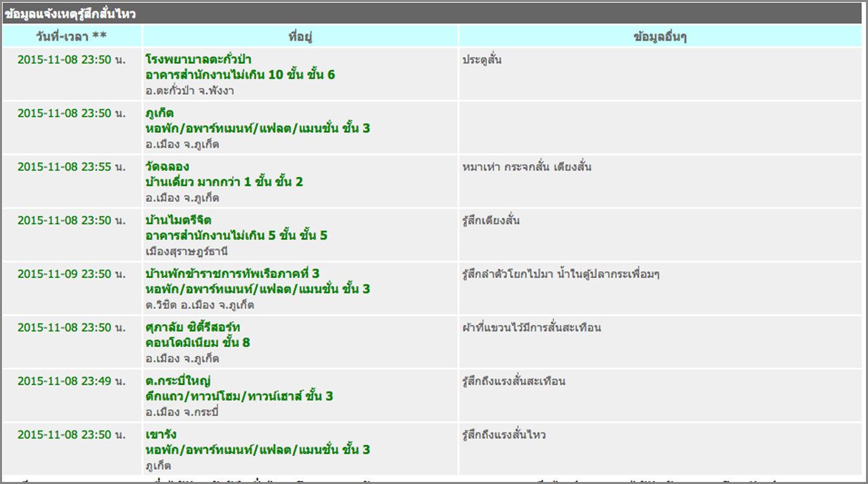Click the วันที่-เวลา column header

point(71,37)
